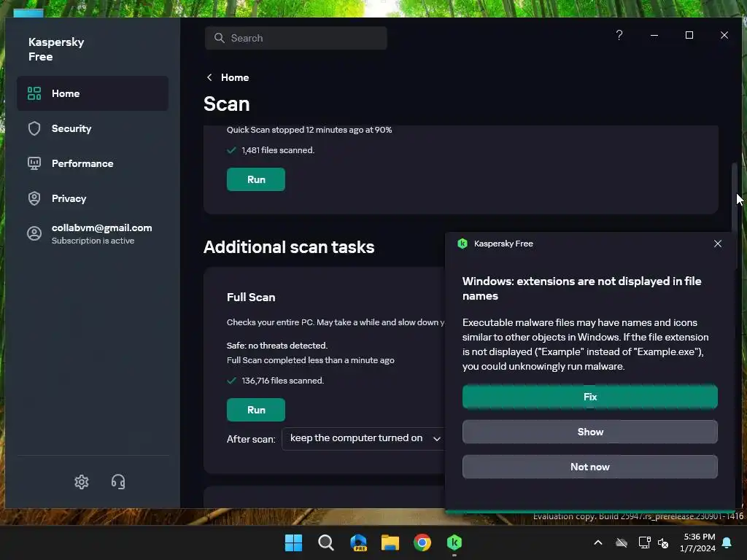
Task: Run the Full Scan
Action: 256,410
